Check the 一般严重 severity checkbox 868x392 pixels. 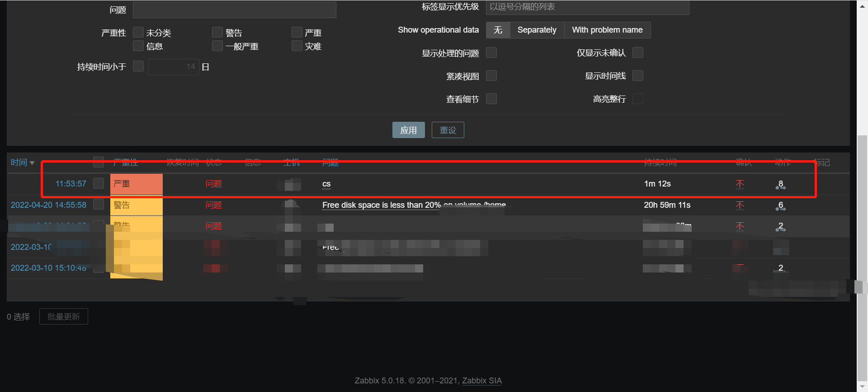coord(217,46)
